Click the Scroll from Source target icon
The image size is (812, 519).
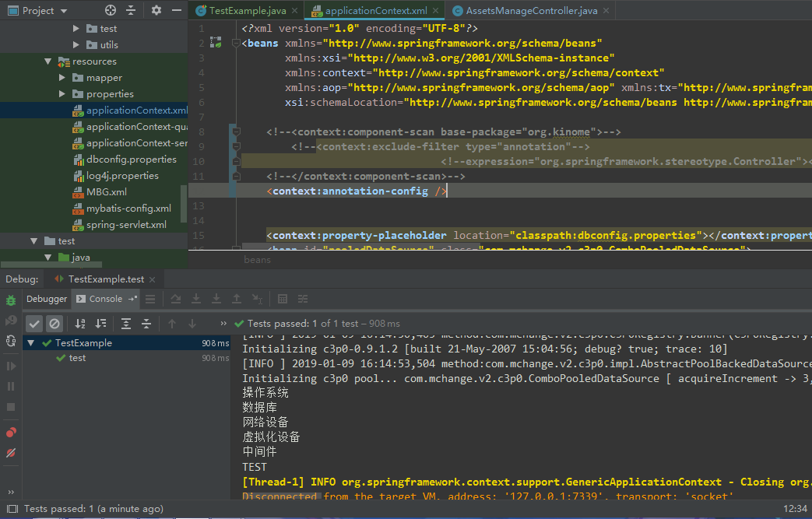click(x=111, y=10)
